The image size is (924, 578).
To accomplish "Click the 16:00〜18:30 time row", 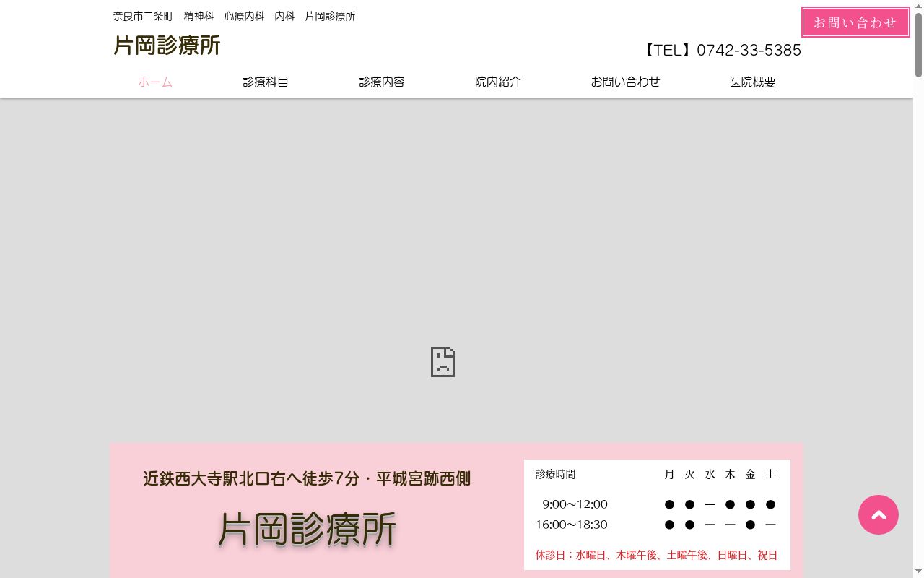I will (657, 525).
